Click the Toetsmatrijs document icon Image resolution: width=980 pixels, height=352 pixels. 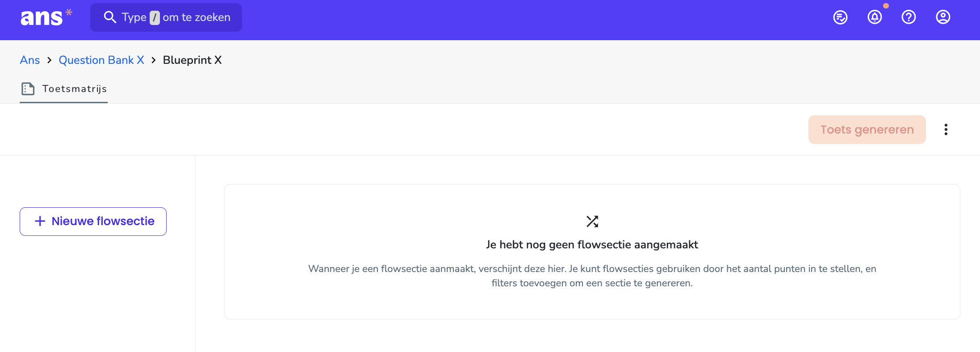coord(28,89)
